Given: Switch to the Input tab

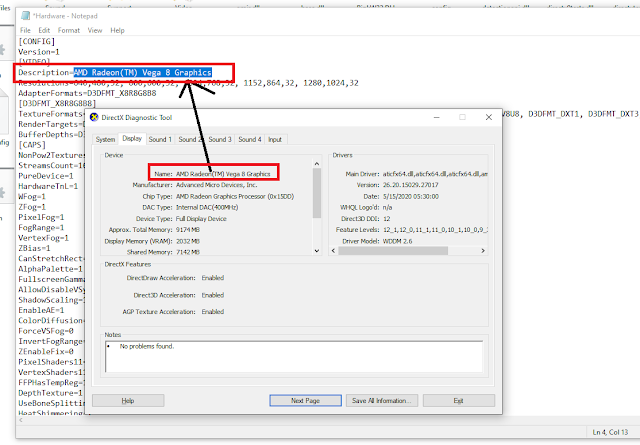Looking at the screenshot, I should 275,139.
